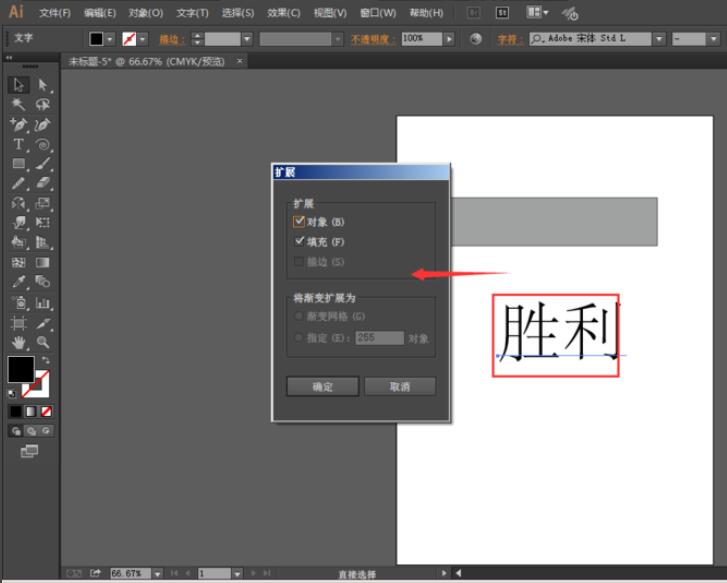Screen dimensions: 727x583
Task: Click the Adobe 宋体 Std L font field
Action: pyautogui.click(x=590, y=39)
